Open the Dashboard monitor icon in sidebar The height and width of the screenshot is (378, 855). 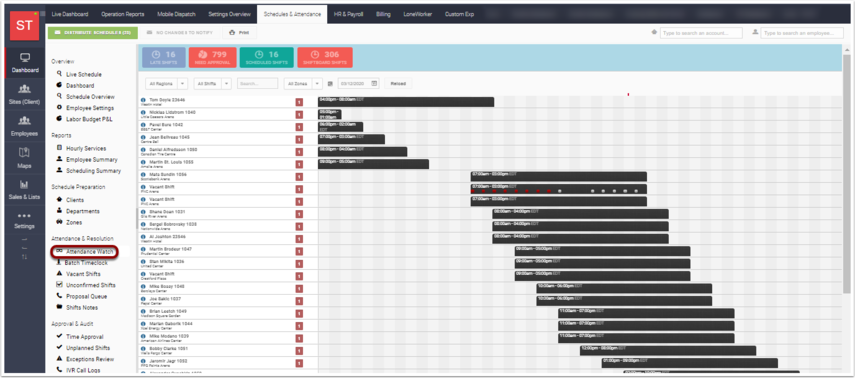(25, 57)
